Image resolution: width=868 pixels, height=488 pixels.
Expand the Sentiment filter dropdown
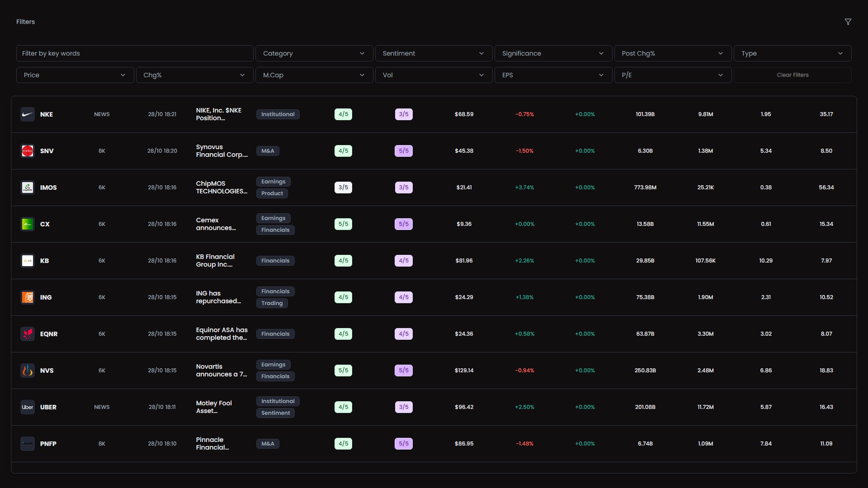pos(433,53)
